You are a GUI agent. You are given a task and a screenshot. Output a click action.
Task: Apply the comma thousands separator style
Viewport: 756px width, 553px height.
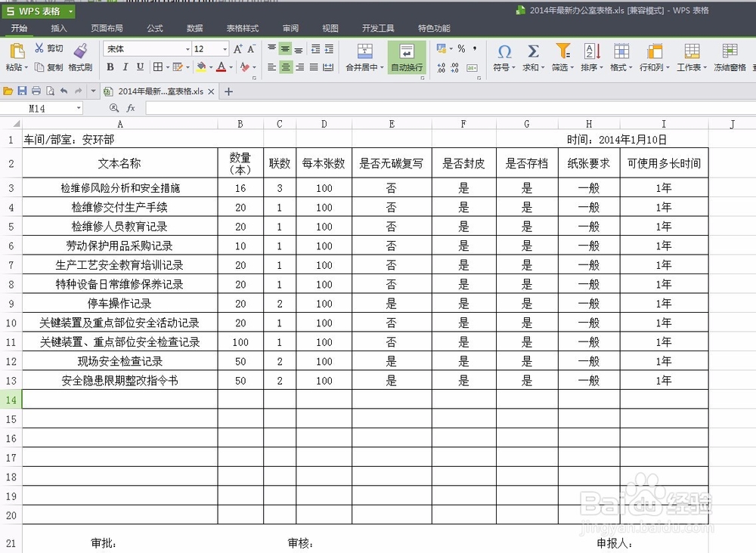coord(475,48)
